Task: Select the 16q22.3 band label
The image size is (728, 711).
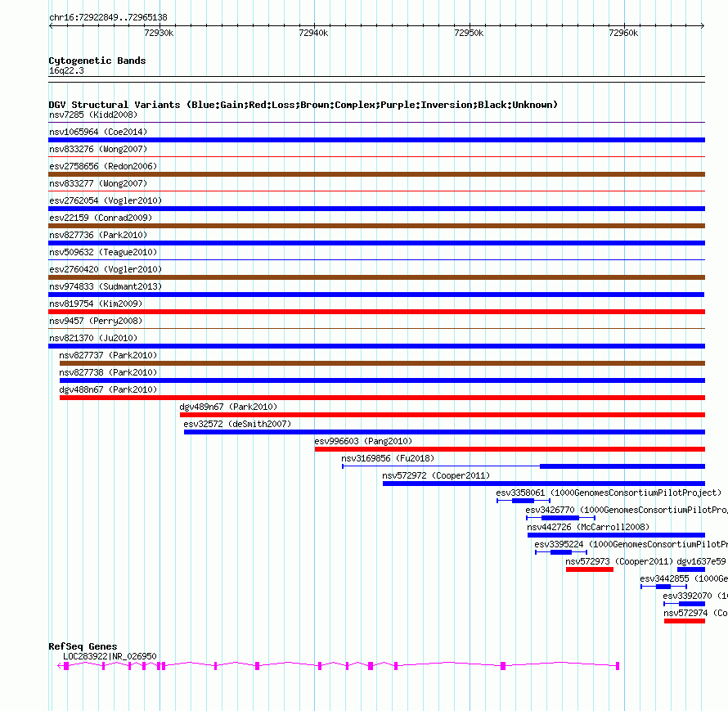Action: pyautogui.click(x=66, y=70)
